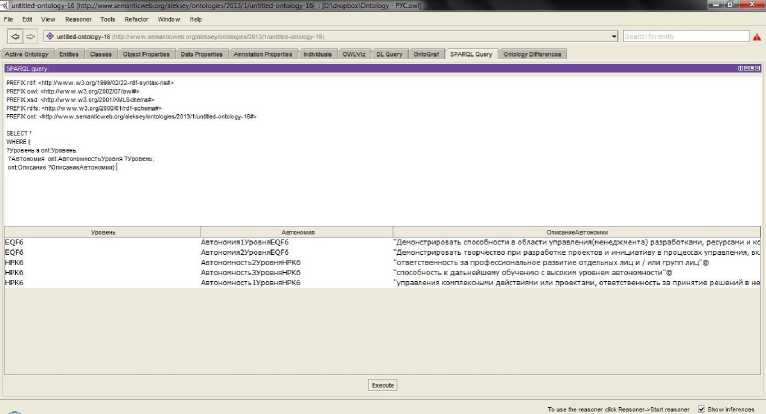Toggle the Show Inferences checkbox
This screenshot has height=414, width=766.
(x=702, y=409)
